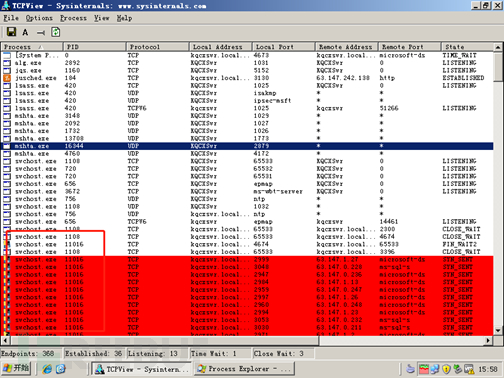Select svchost.exe listening on ms-wbt-server
This screenshot has height=378, width=504.
coord(247,191)
